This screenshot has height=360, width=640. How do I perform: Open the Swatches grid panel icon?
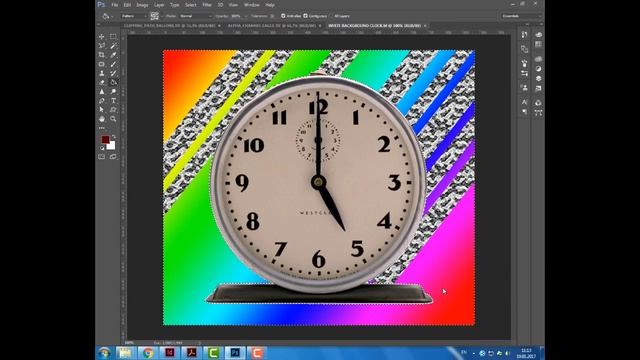coord(538,44)
